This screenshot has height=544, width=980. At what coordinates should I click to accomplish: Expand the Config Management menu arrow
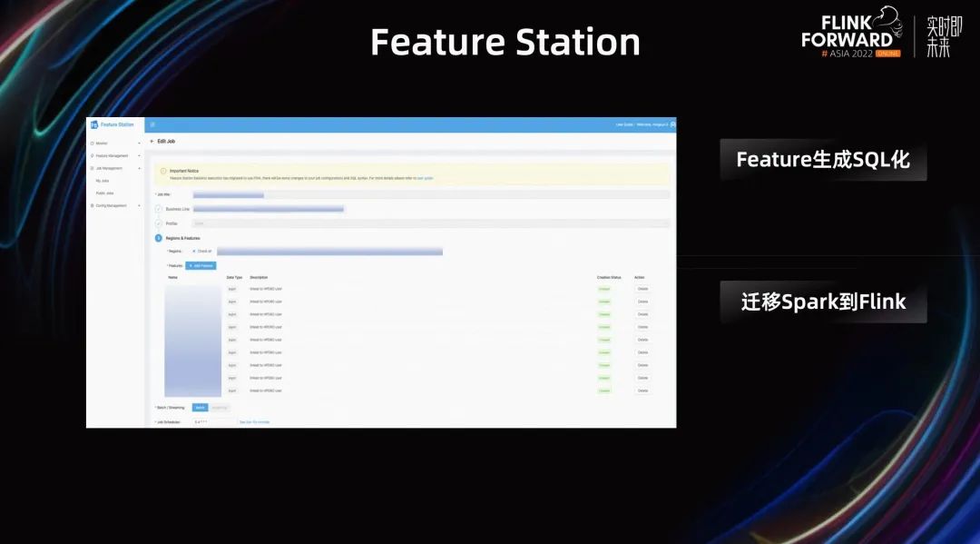[x=139, y=206]
